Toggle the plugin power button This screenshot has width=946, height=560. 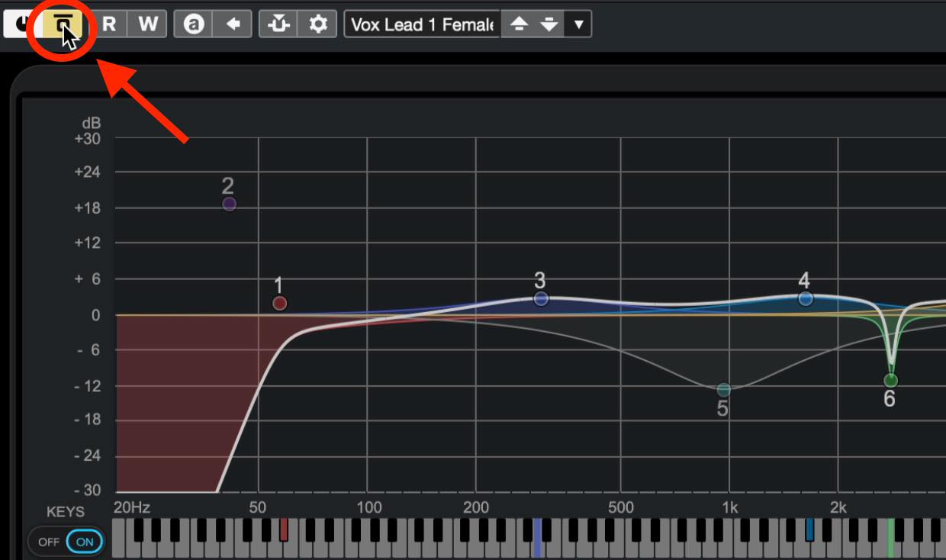[17, 24]
